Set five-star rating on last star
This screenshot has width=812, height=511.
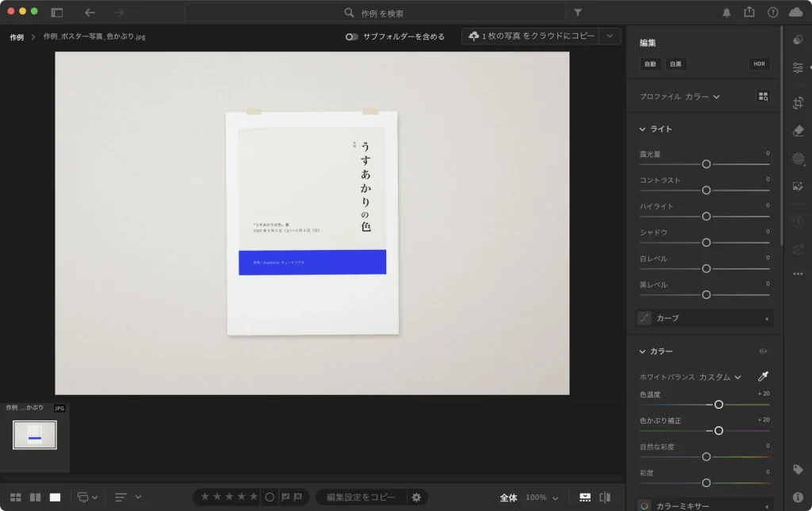[253, 497]
